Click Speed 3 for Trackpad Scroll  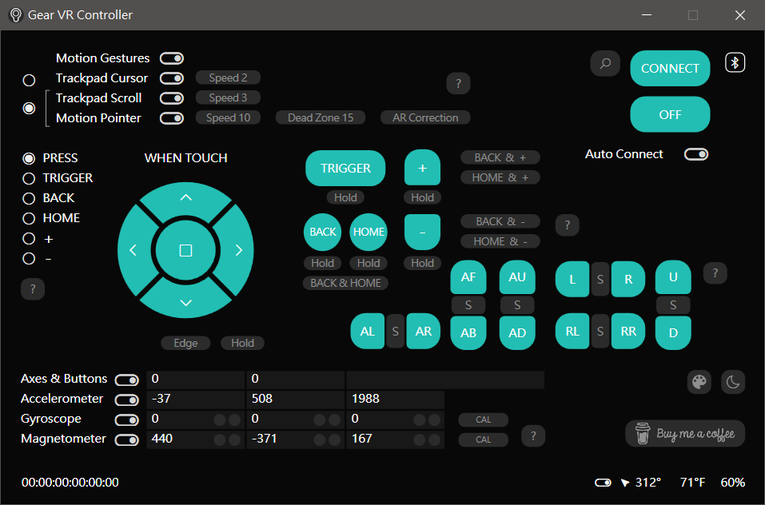pyautogui.click(x=228, y=98)
